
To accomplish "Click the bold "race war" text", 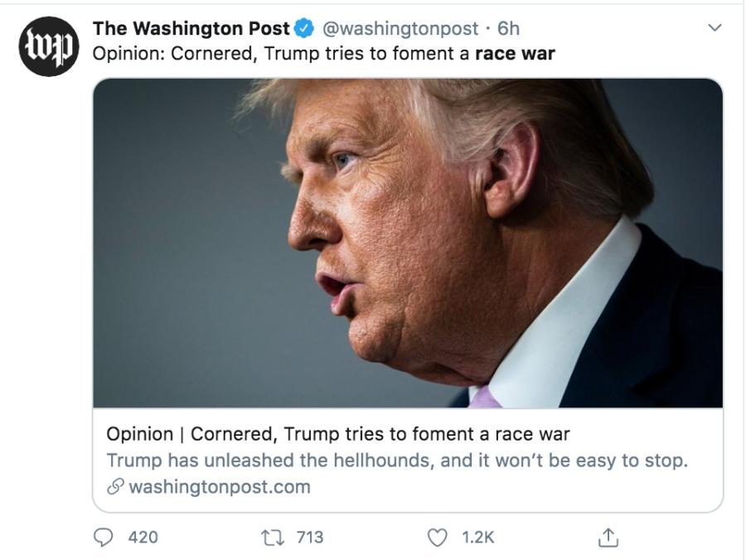I will tap(515, 54).
